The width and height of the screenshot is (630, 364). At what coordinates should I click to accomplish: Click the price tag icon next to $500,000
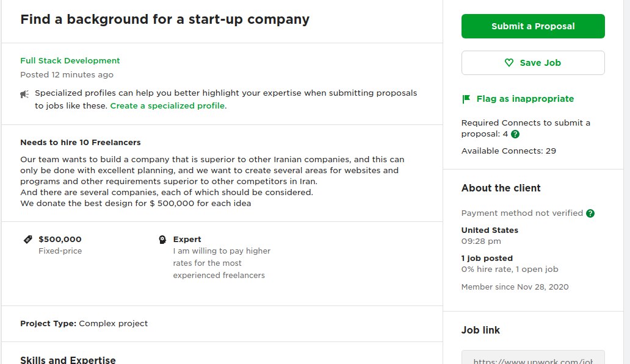[x=27, y=240]
